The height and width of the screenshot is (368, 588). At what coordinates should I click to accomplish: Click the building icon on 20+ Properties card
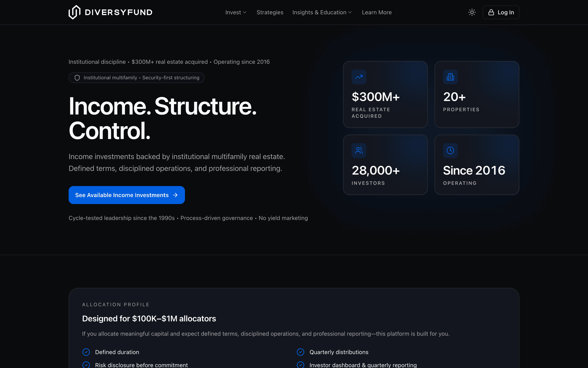click(450, 77)
